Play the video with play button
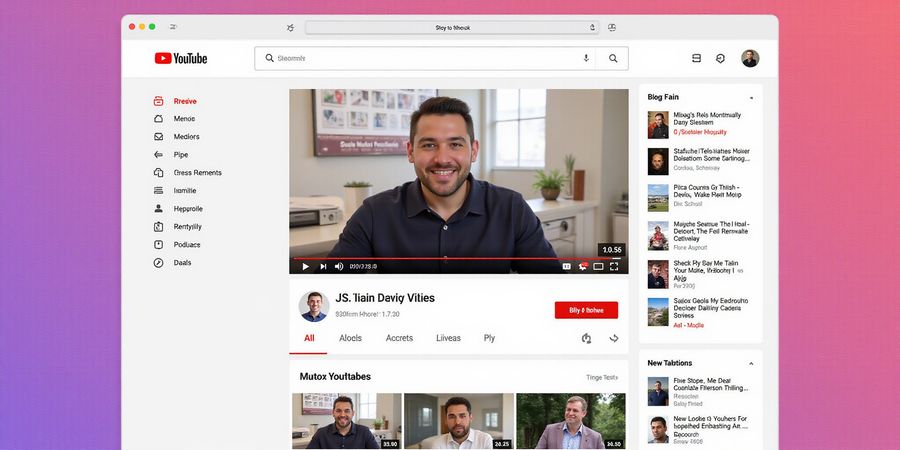Screen dimensions: 900x450 [305, 266]
